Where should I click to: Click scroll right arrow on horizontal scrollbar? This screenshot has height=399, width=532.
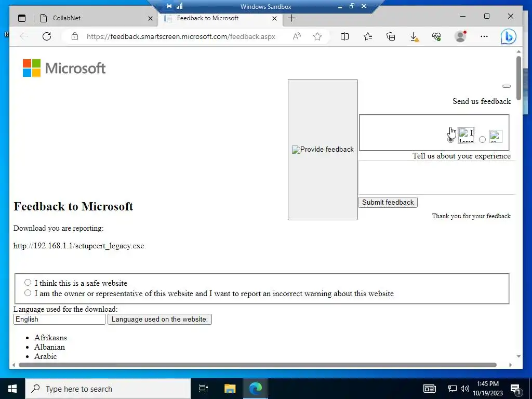click(x=510, y=365)
